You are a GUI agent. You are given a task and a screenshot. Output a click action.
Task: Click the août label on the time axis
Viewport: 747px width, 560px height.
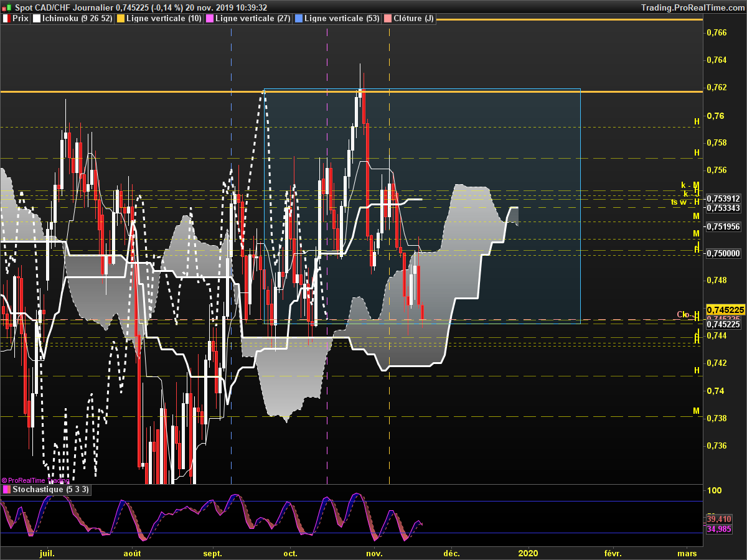pos(132,553)
